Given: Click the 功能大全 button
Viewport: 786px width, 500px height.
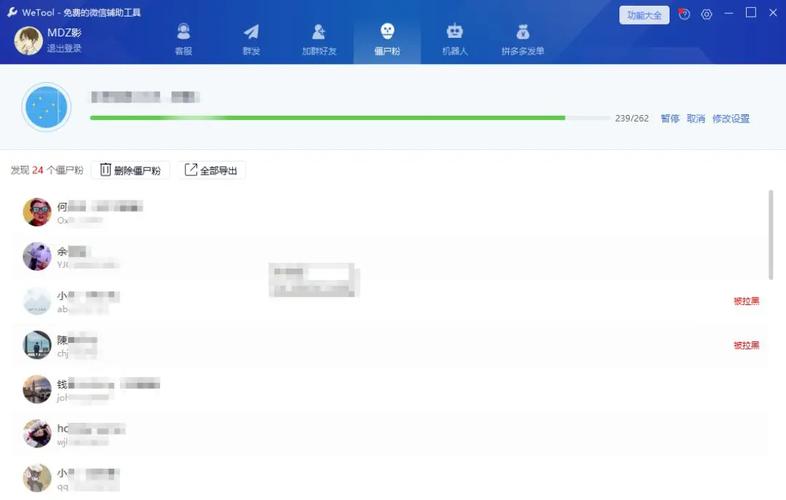Looking at the screenshot, I should pyautogui.click(x=644, y=15).
